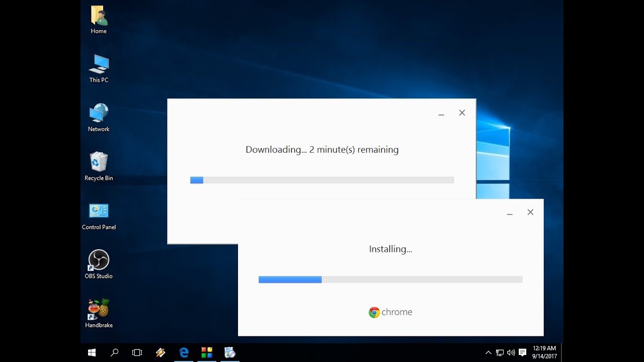Open the Home folder desktop icon
The height and width of the screenshot is (362, 644).
coord(99,19)
